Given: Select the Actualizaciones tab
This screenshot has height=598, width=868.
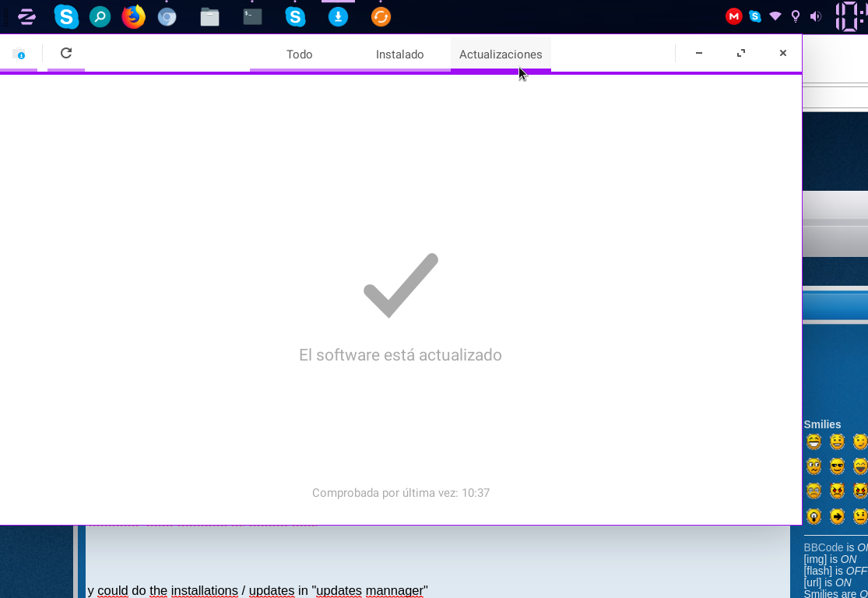Looking at the screenshot, I should [501, 55].
